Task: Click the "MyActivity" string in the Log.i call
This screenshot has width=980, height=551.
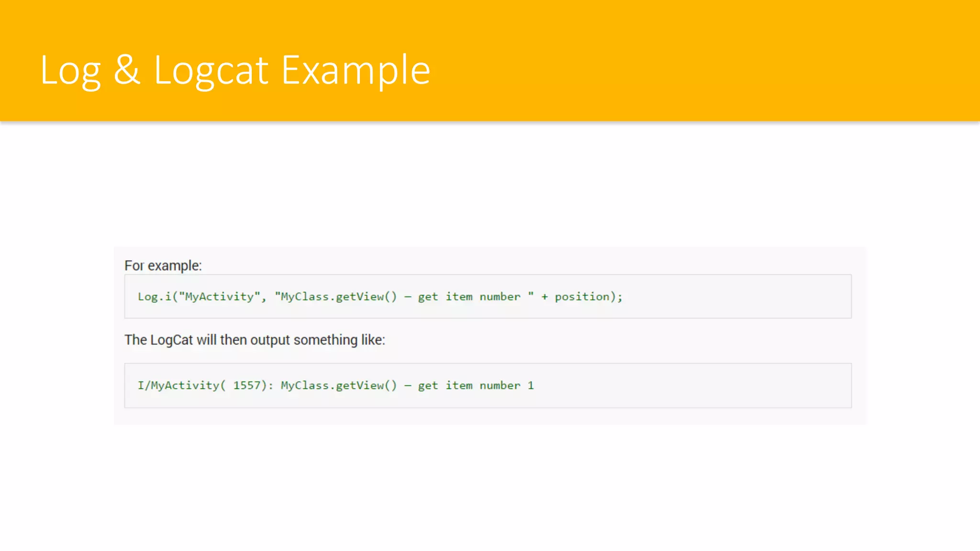Action: pos(219,297)
